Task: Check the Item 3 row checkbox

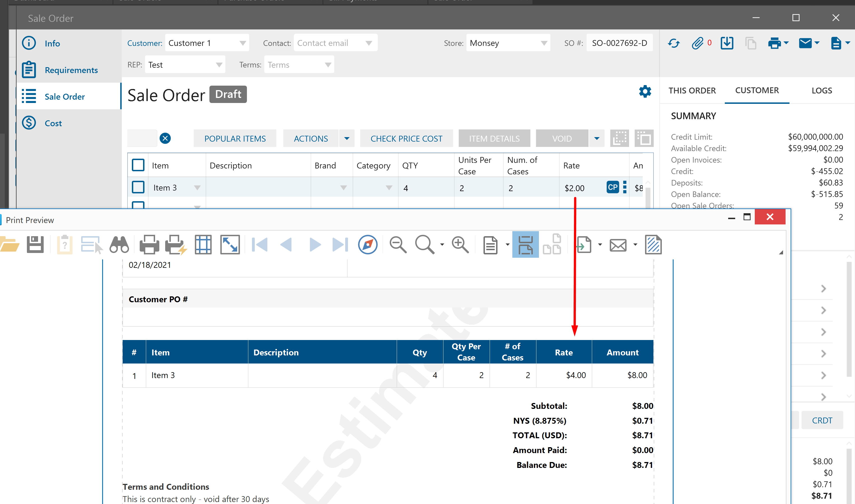Action: coord(138,187)
